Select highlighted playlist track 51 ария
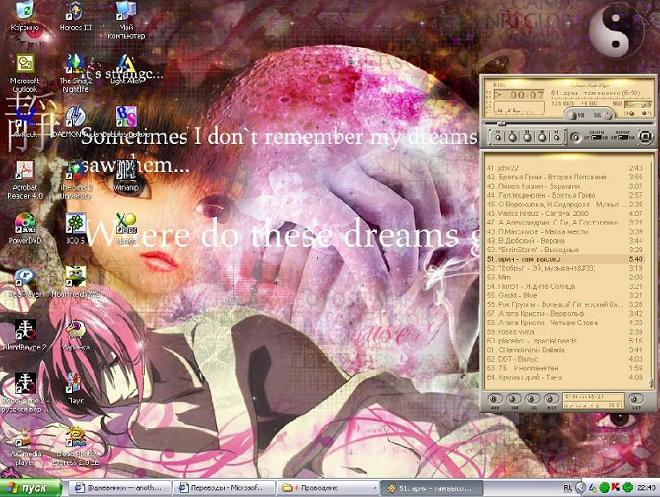 pyautogui.click(x=564, y=259)
